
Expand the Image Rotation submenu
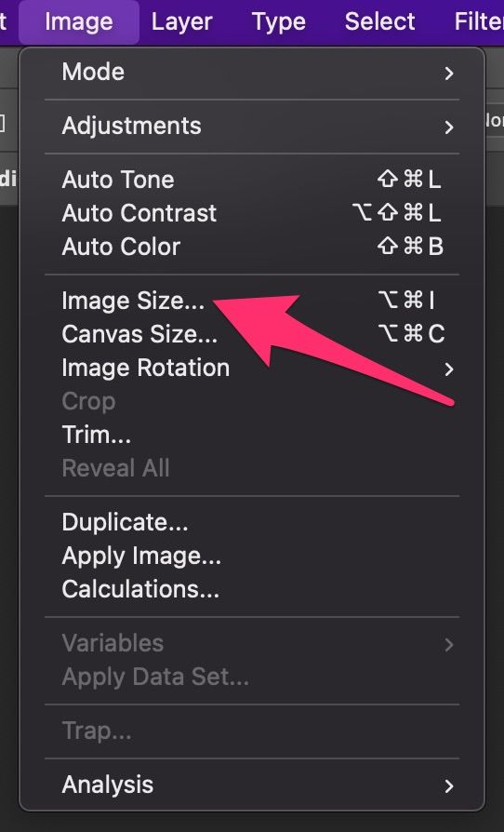pos(252,368)
